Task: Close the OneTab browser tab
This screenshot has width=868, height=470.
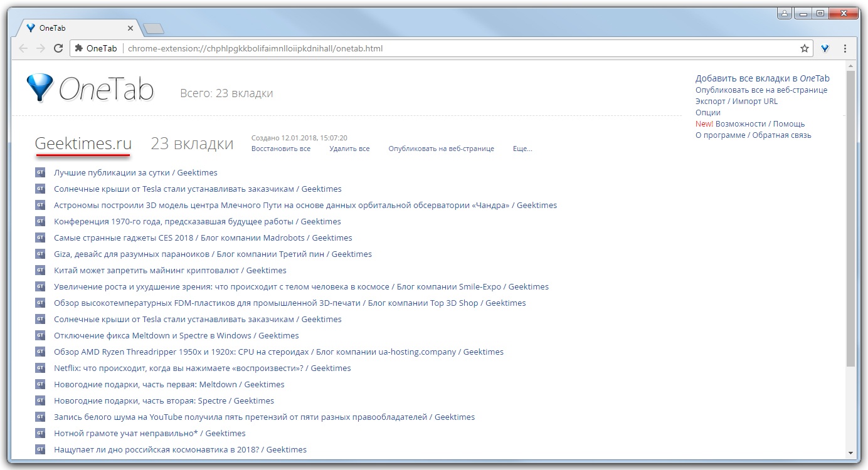Action: pos(130,28)
